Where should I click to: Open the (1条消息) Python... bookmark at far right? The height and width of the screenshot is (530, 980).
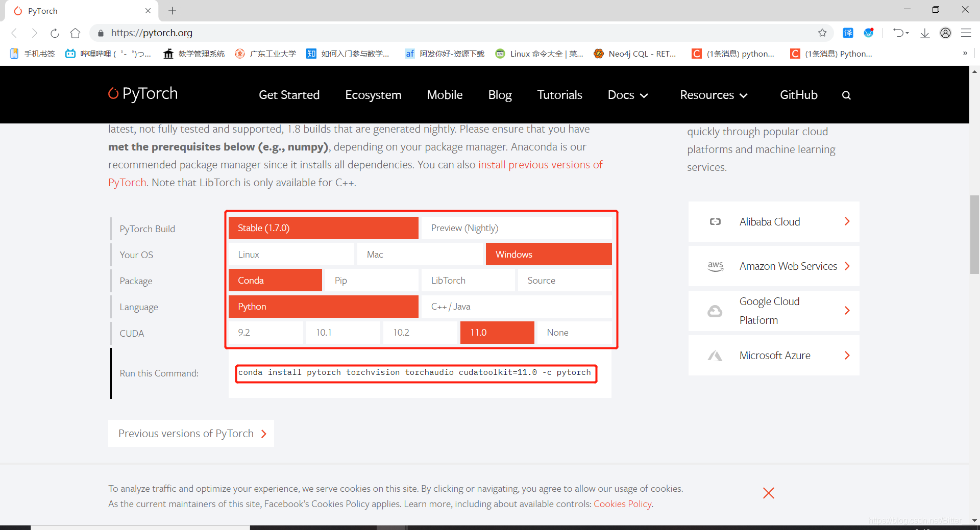coord(831,54)
